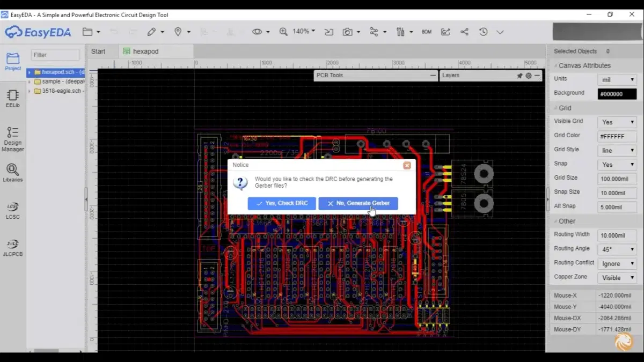Open the Units dropdown

coord(617,79)
